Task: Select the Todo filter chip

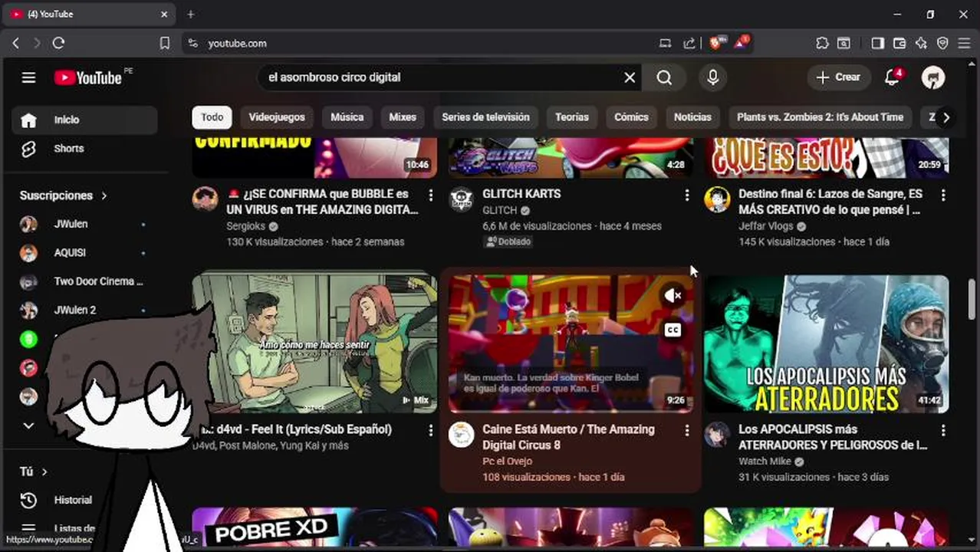Action: 212,117
